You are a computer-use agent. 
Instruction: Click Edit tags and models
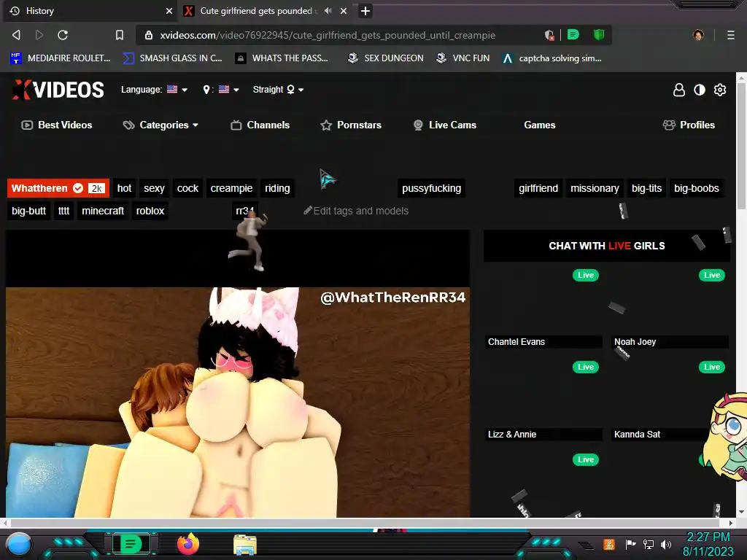coord(356,211)
